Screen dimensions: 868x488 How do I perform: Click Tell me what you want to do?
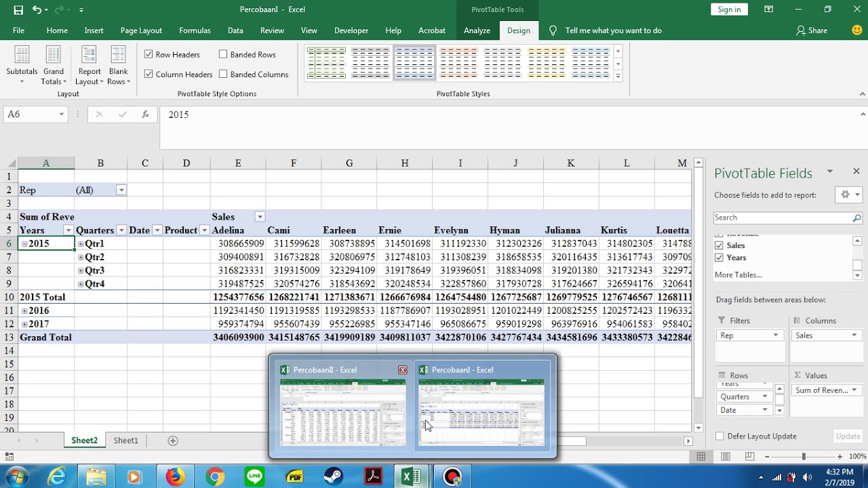tap(613, 30)
